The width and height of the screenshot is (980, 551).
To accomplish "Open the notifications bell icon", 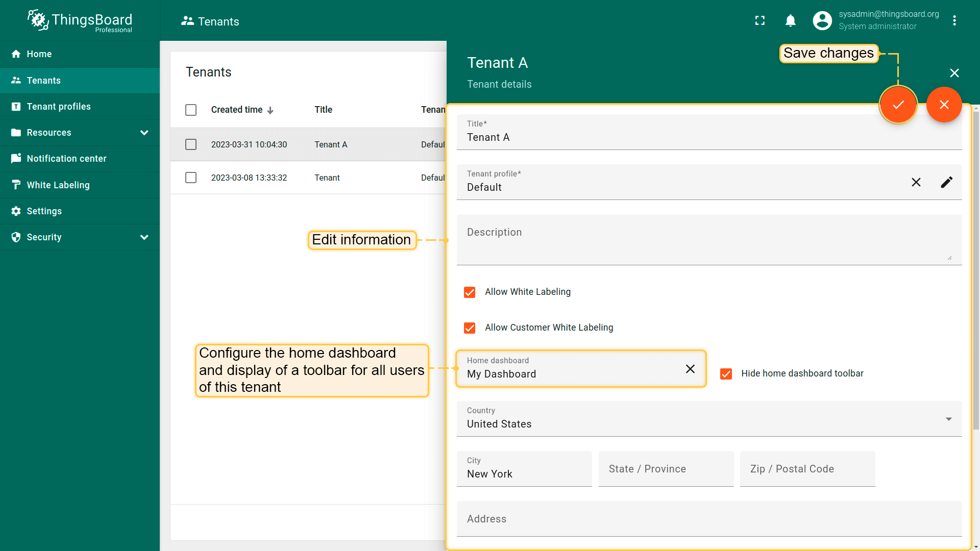I will coord(790,20).
